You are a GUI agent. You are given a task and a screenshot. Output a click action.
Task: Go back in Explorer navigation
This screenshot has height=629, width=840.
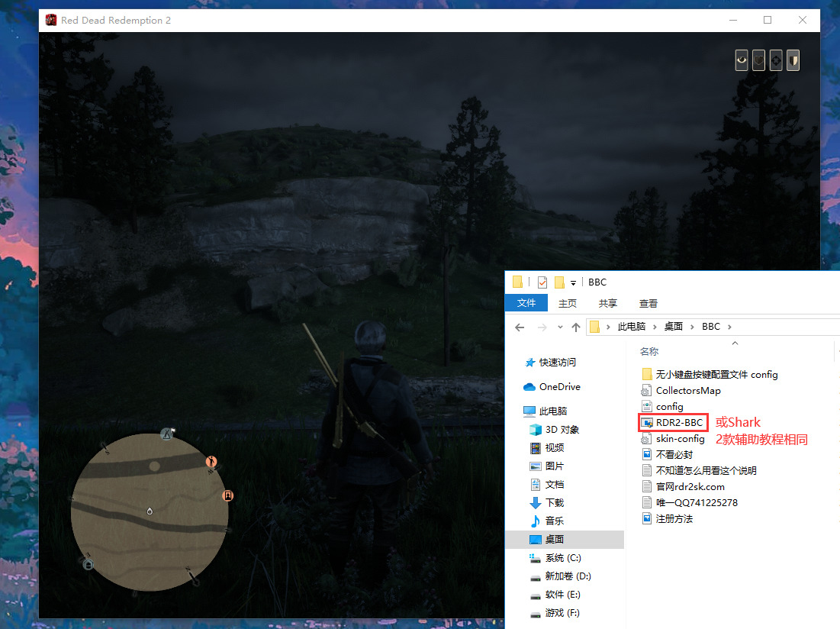click(x=520, y=327)
